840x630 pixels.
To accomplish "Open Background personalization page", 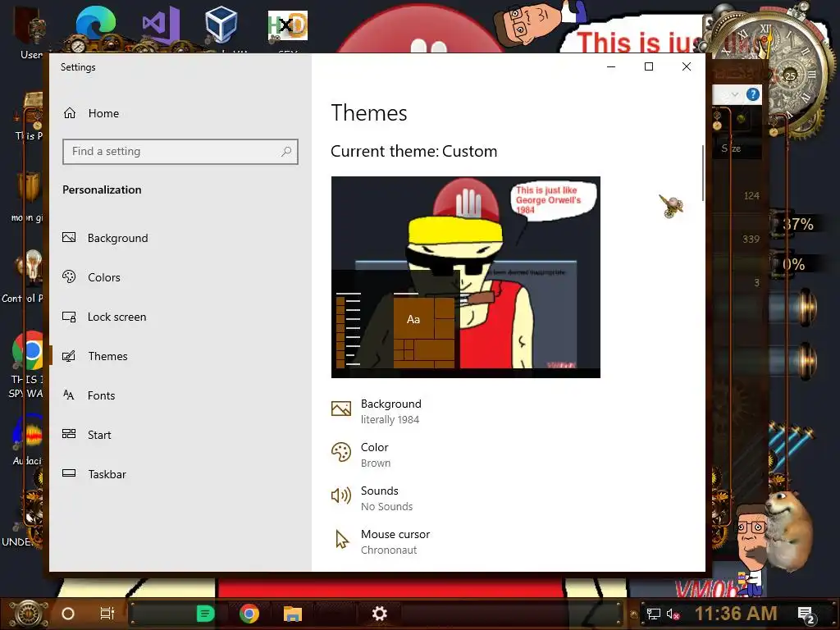I will pos(106,238).
